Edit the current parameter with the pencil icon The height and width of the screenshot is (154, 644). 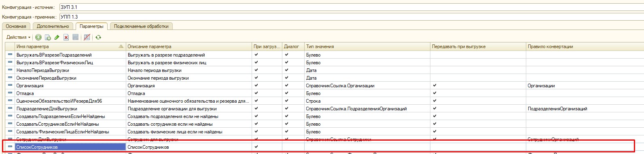click(x=57, y=37)
